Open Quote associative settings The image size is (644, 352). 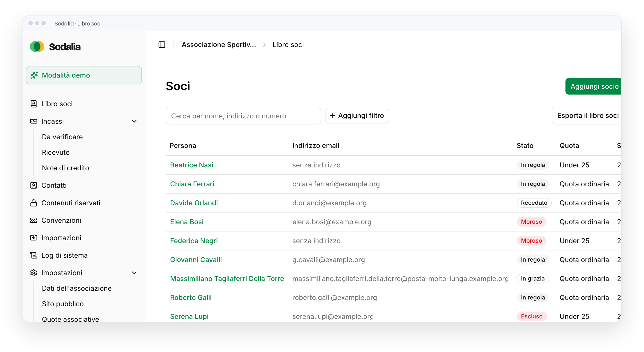pyautogui.click(x=70, y=319)
